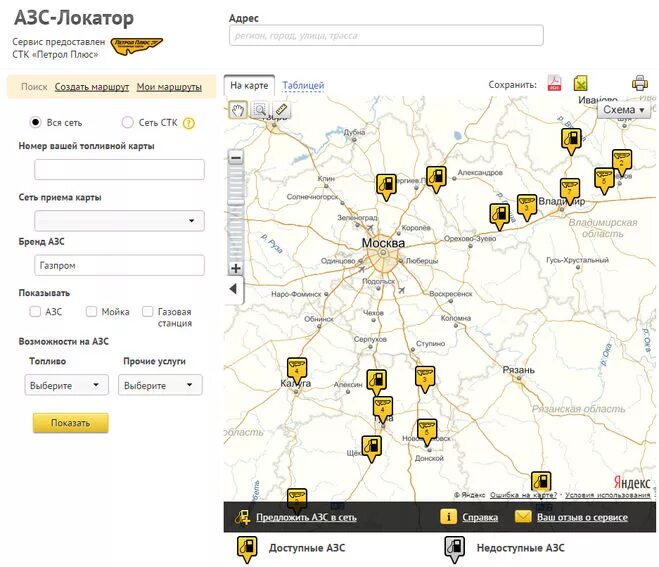
Task: Save results as PDF
Action: pyautogui.click(x=554, y=83)
